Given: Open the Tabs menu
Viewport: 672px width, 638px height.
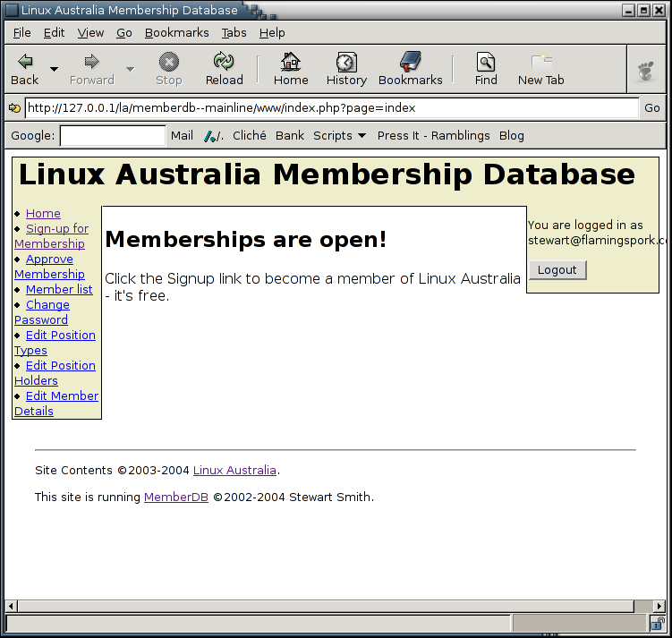Looking at the screenshot, I should click(x=234, y=32).
